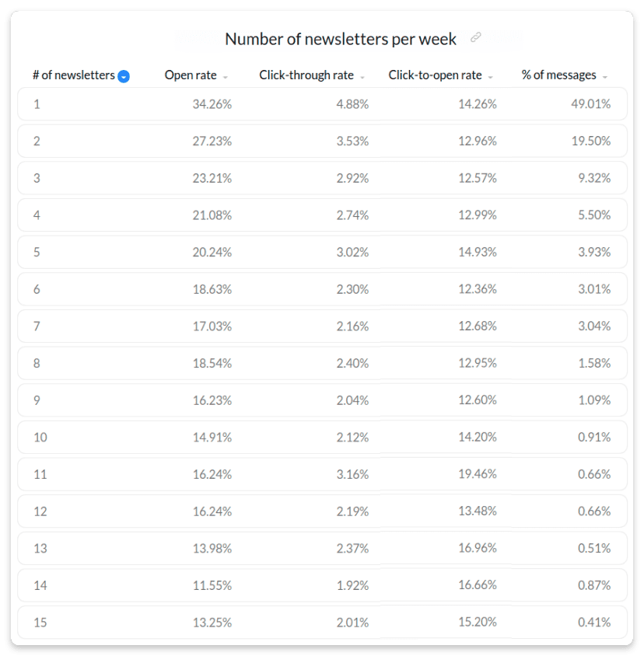Sort by the Click-through rate header
This screenshot has width=644, height=656.
tap(306, 75)
